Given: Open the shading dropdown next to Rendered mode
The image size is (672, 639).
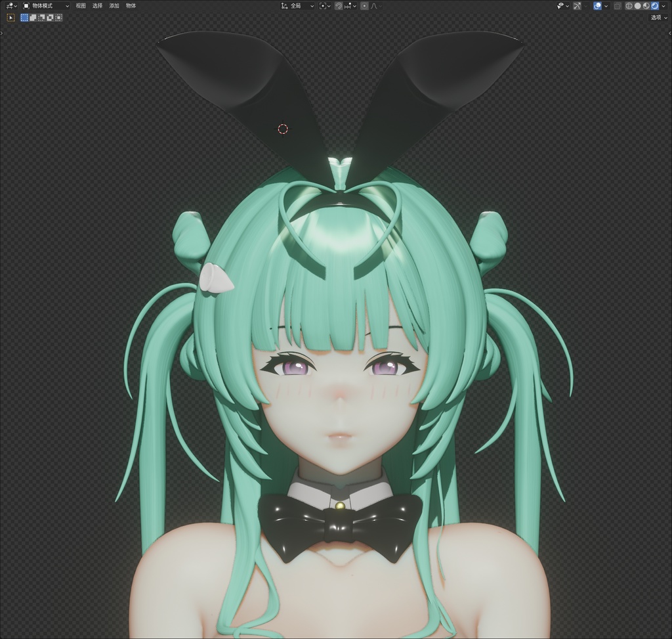Looking at the screenshot, I should click(x=663, y=6).
